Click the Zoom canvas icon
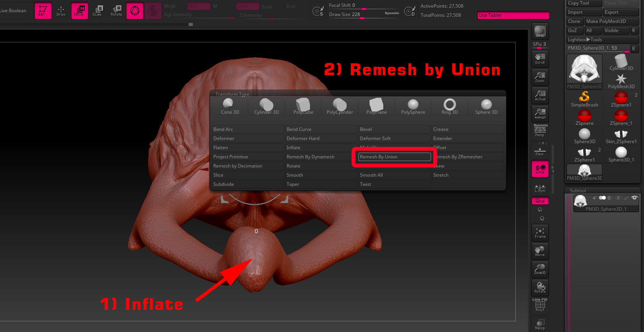 tap(540, 77)
